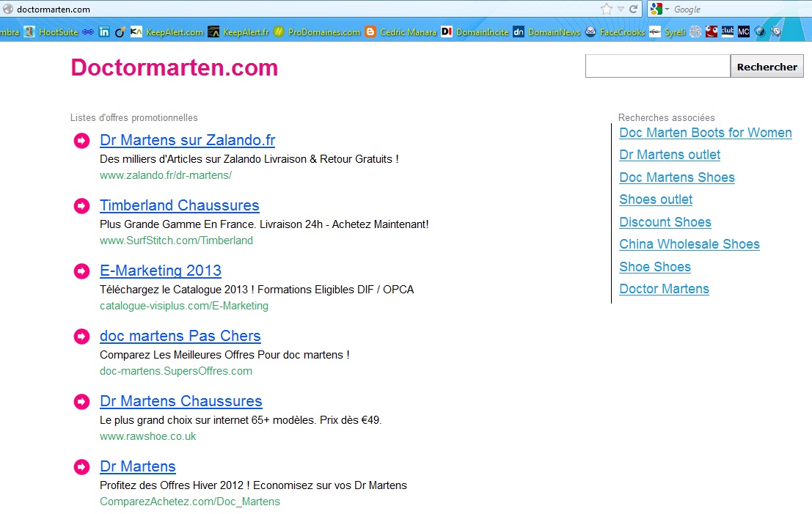This screenshot has height=514, width=812.
Task: Open 'China Wholesale Shoes' related search
Action: 690,244
